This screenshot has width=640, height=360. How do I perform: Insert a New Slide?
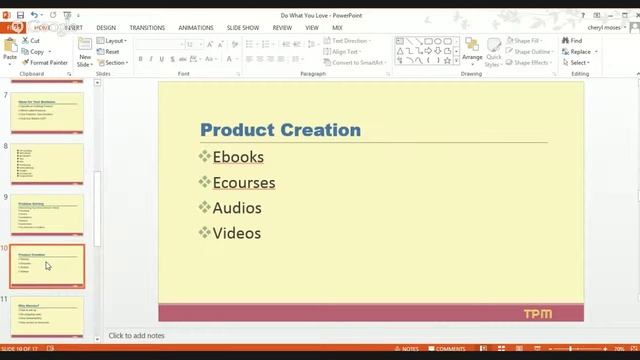pyautogui.click(x=85, y=52)
